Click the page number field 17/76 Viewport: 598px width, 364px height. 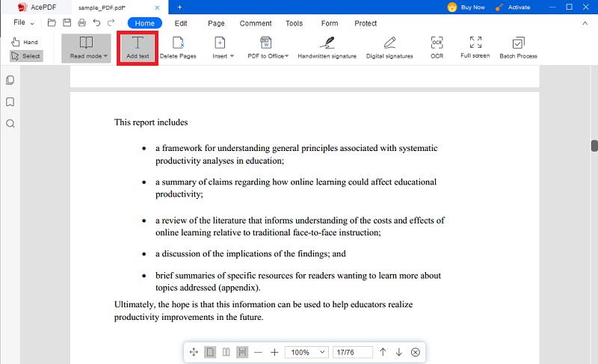(352, 352)
